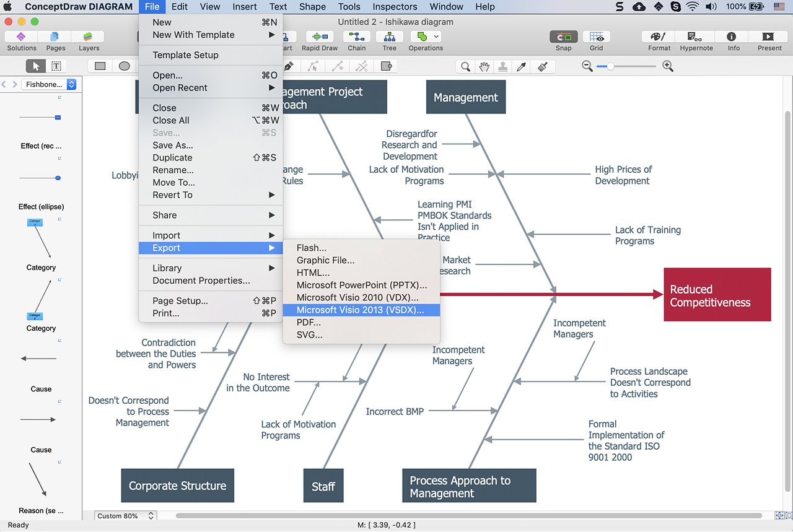The height and width of the screenshot is (532, 793).
Task: Start presentation with Present button
Action: (x=769, y=41)
